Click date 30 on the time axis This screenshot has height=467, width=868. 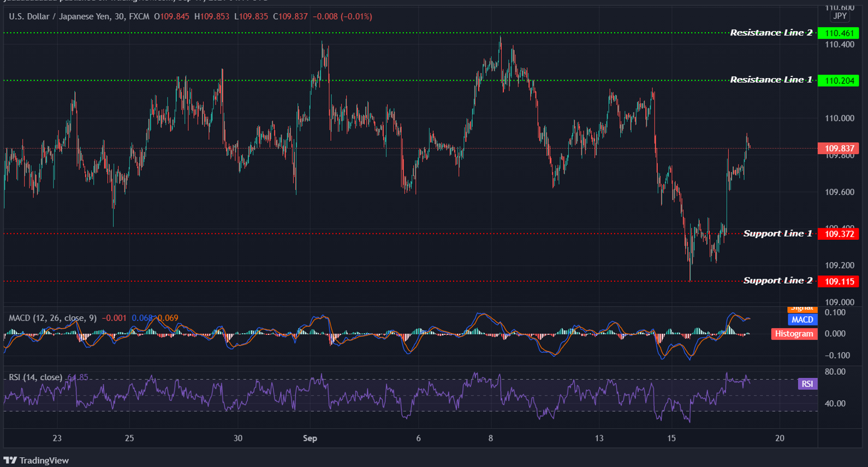pos(238,438)
